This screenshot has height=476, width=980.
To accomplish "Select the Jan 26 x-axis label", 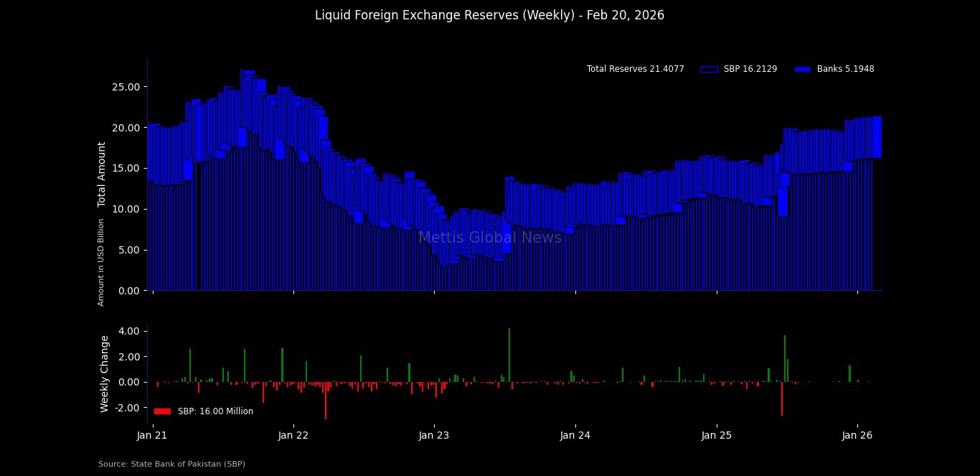I will click(857, 435).
